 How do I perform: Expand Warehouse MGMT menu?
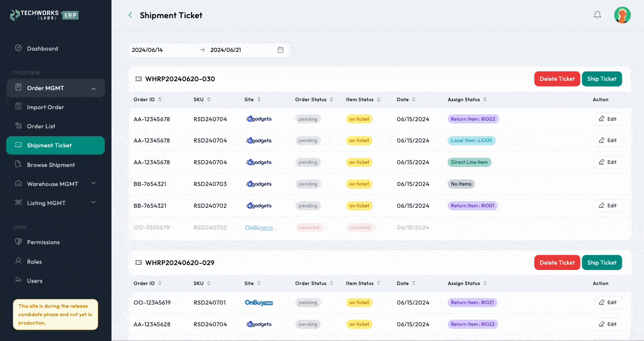click(x=56, y=184)
